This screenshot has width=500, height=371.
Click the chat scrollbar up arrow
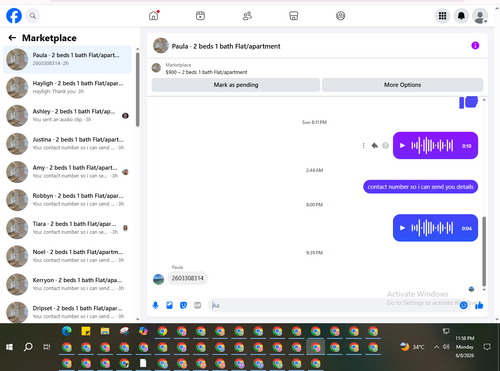click(x=484, y=100)
